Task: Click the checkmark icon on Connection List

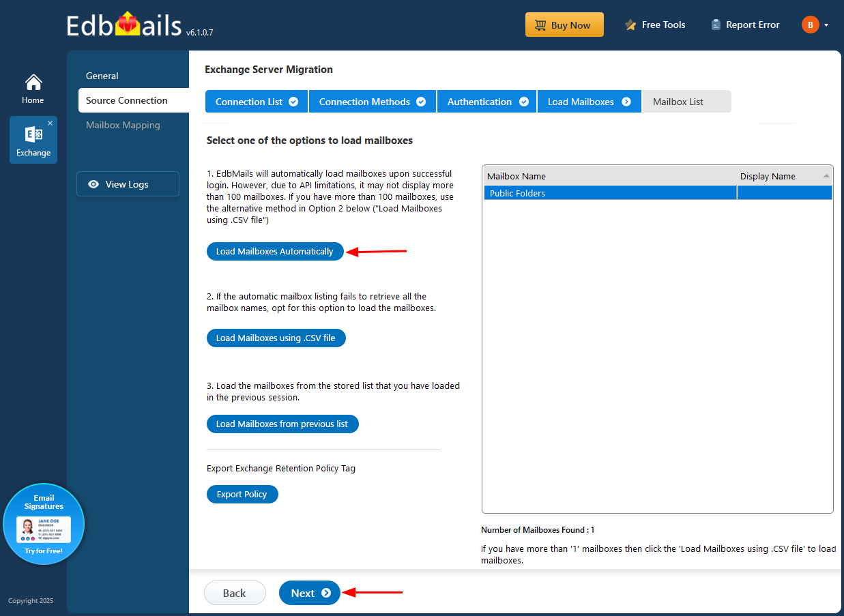Action: (x=293, y=102)
